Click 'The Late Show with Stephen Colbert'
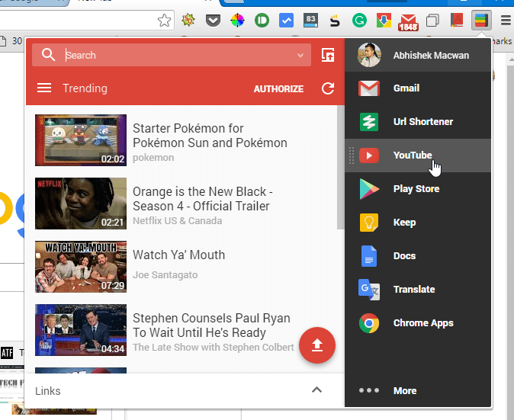This screenshot has width=514, height=420. [214, 348]
